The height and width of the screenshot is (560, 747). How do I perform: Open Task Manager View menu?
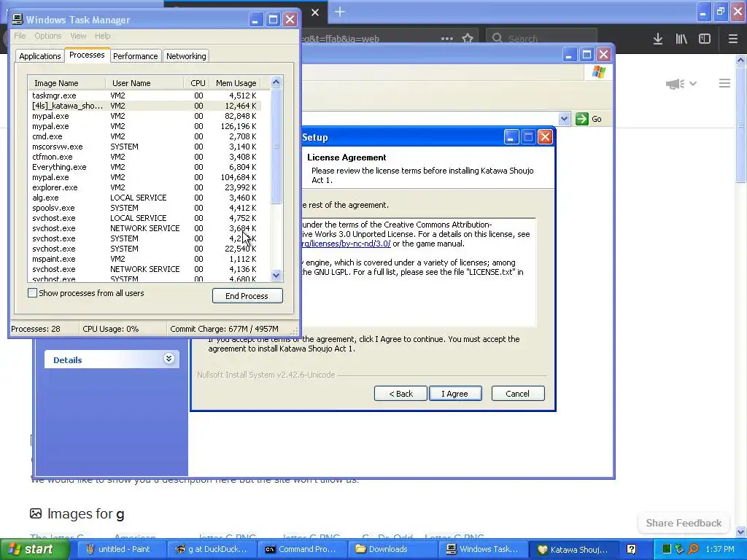click(x=78, y=36)
